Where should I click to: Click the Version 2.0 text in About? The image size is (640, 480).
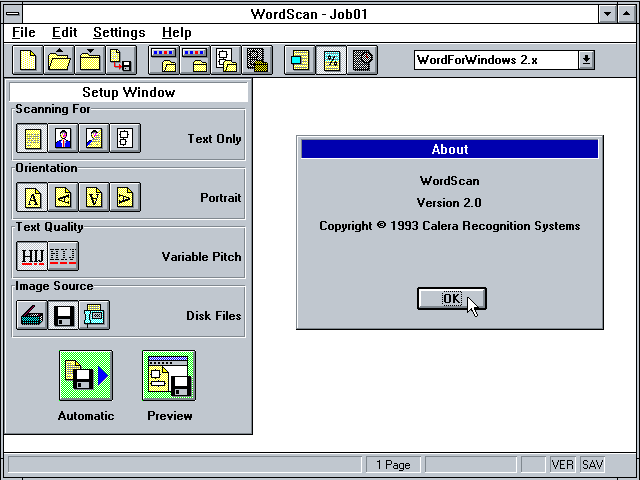click(449, 203)
